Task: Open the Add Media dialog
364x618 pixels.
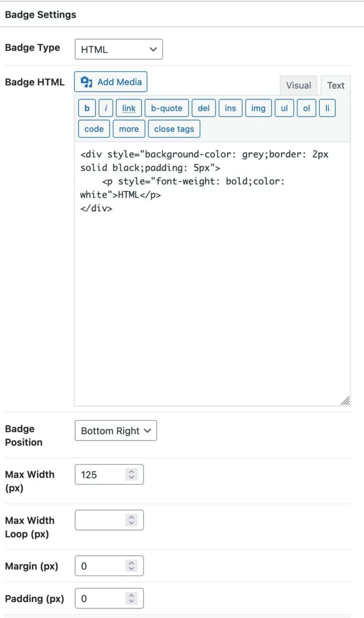Action: [x=110, y=82]
